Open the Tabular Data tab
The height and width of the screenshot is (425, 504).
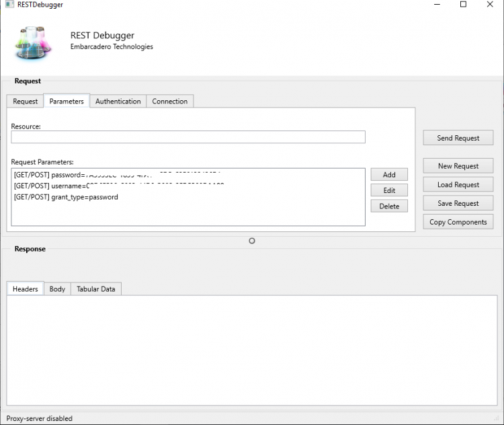pyautogui.click(x=96, y=289)
